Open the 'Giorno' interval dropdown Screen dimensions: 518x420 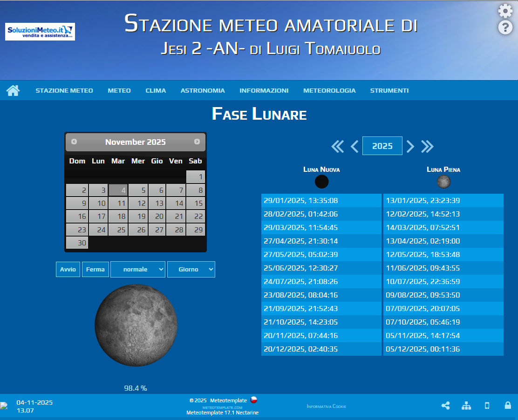coord(191,270)
